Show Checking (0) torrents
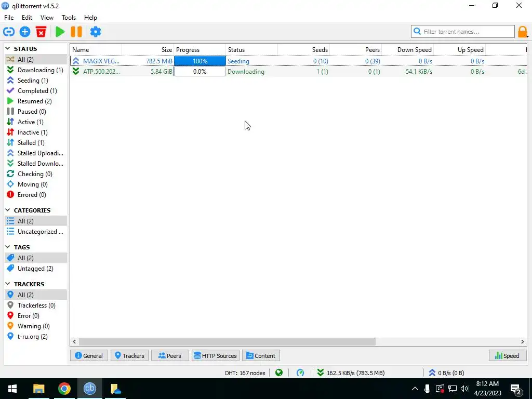 point(36,174)
